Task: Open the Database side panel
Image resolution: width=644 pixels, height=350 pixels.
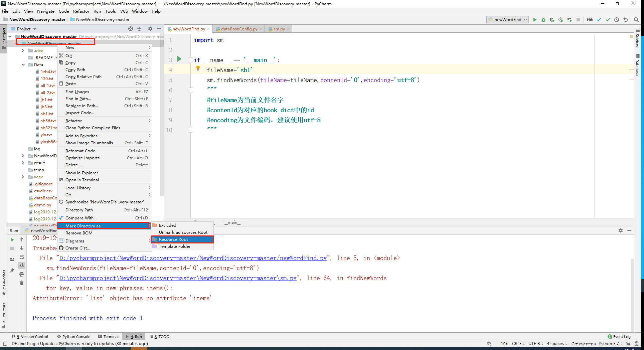Action: click(638, 65)
